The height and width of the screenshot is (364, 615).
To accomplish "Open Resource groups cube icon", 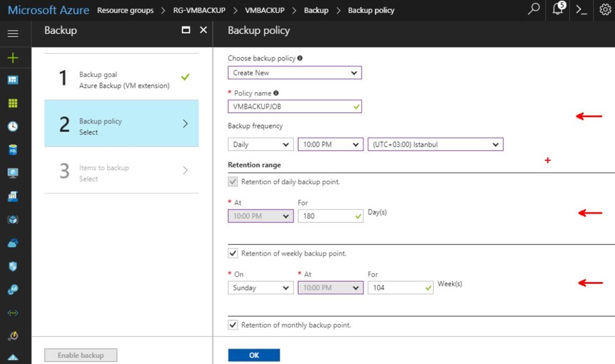I will tap(13, 220).
